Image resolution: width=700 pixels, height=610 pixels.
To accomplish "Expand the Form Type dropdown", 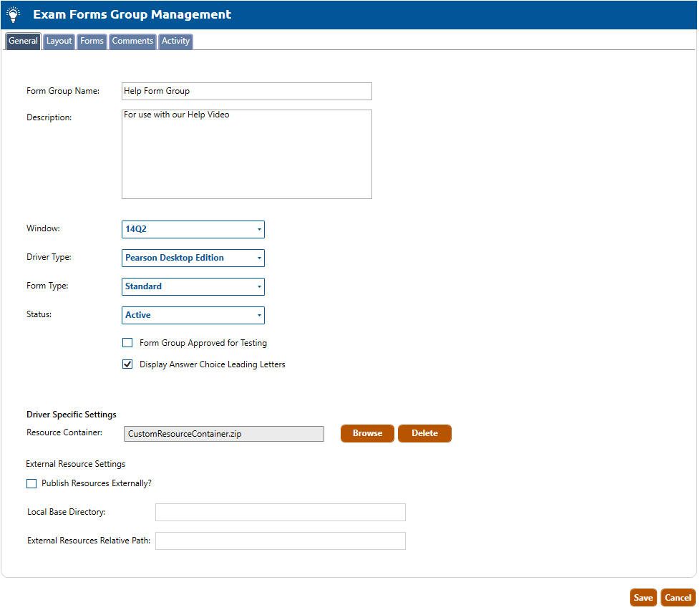I will 193,286.
